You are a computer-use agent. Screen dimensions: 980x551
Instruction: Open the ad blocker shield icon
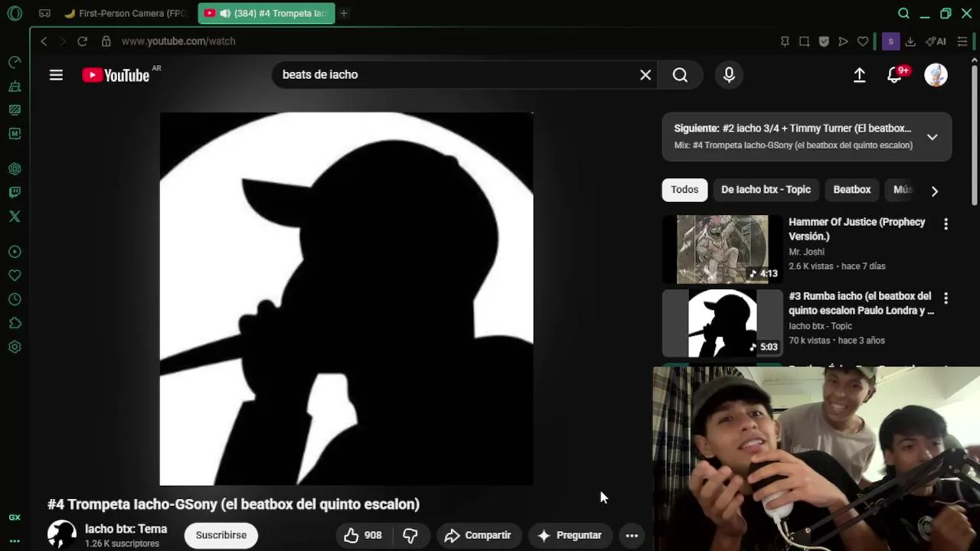coord(824,41)
